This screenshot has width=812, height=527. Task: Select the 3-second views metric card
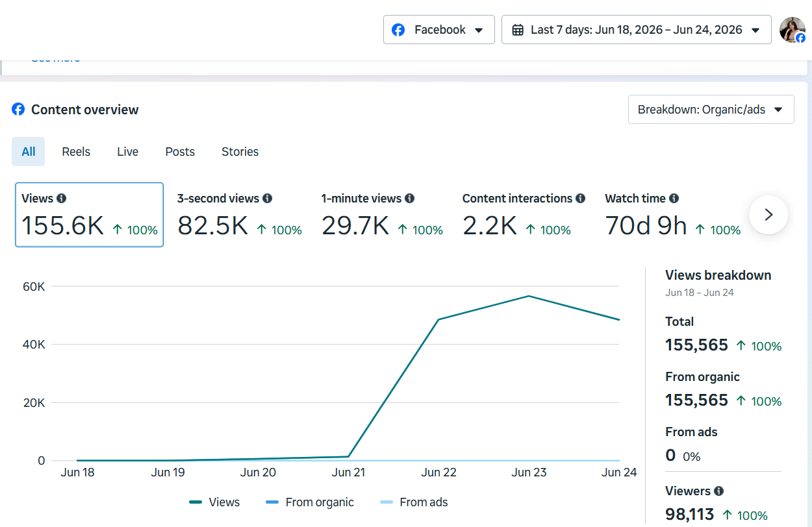240,215
